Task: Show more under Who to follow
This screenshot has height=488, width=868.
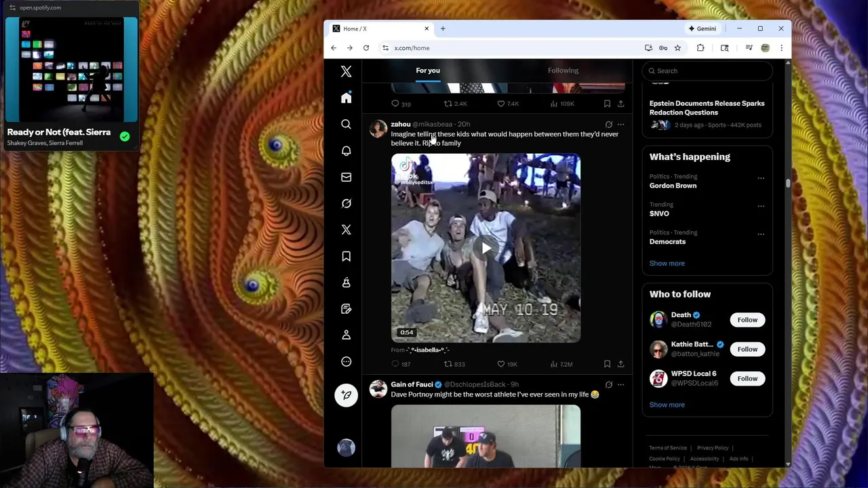Action: click(667, 405)
